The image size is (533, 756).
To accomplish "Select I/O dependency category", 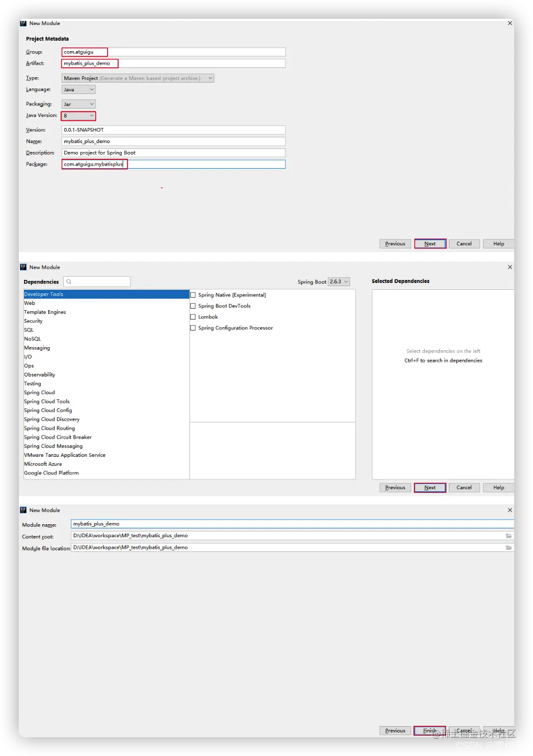I will coord(106,357).
